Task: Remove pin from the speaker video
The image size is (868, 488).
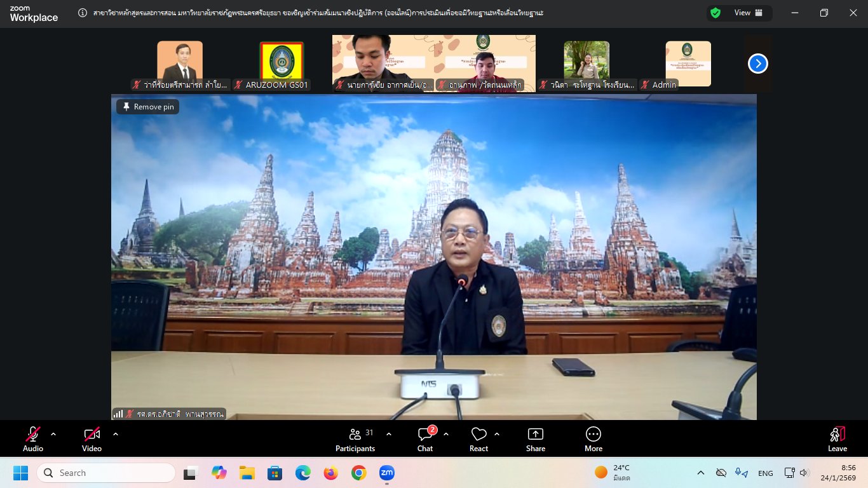Action: click(x=148, y=107)
